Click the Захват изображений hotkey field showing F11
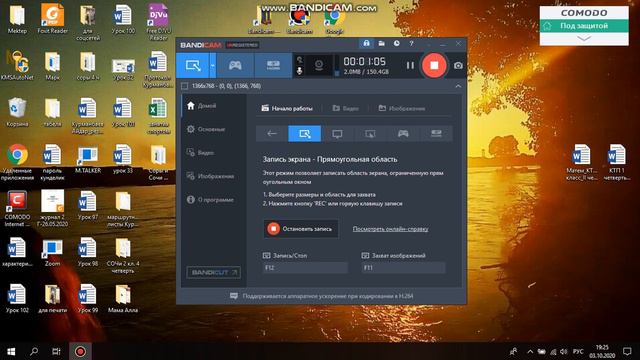Screen dimensions: 640x360 [403, 268]
